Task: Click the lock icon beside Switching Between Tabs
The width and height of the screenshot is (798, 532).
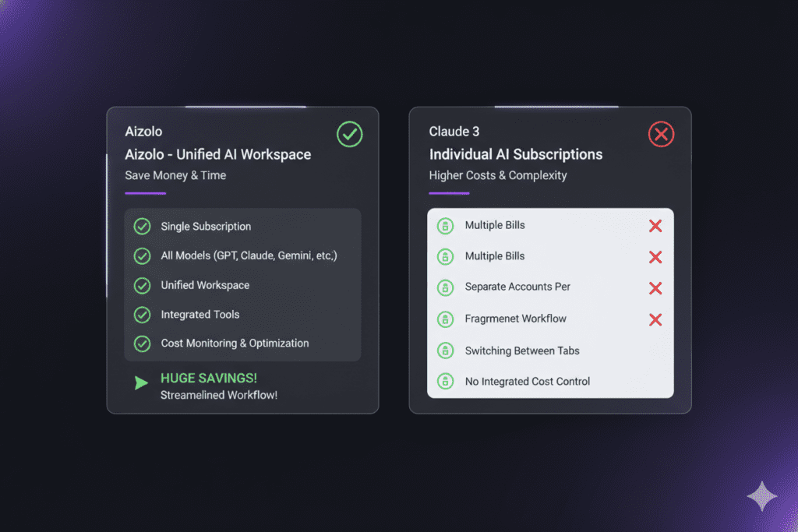Action: [x=445, y=351]
